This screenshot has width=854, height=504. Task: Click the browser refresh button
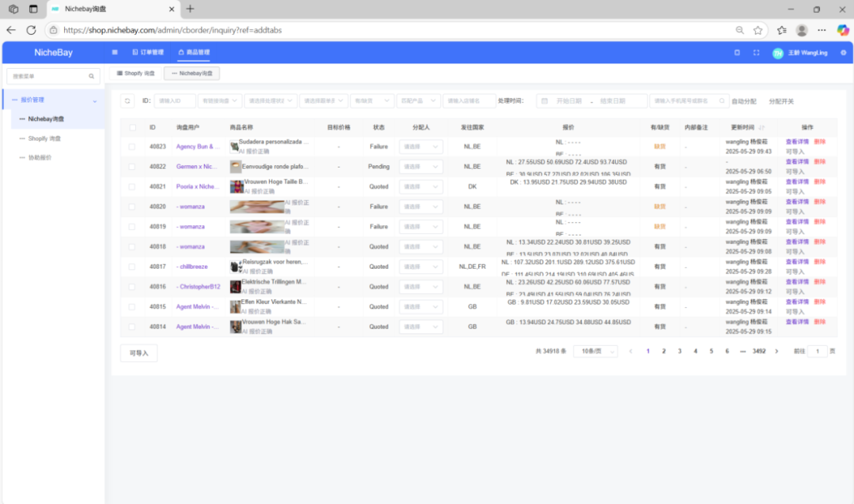[x=31, y=30]
